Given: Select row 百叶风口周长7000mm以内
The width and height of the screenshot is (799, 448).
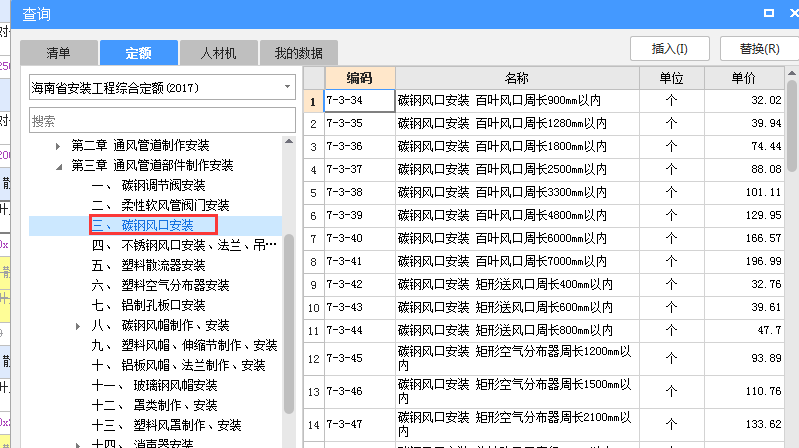Looking at the screenshot, I should coord(517,261).
